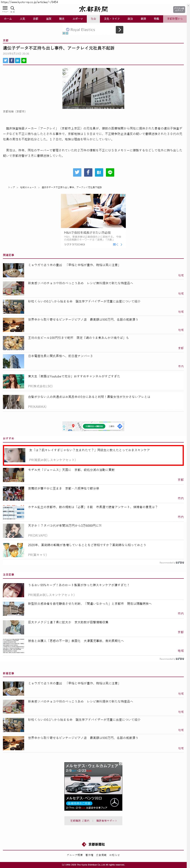
Task: Click large Hatena B! share button
Action: pos(99,172)
